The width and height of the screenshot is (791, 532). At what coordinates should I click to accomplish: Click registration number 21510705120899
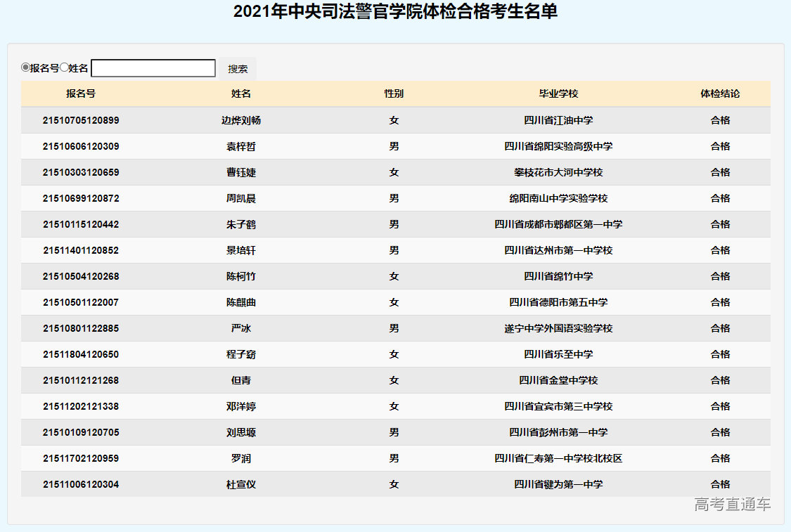[81, 120]
